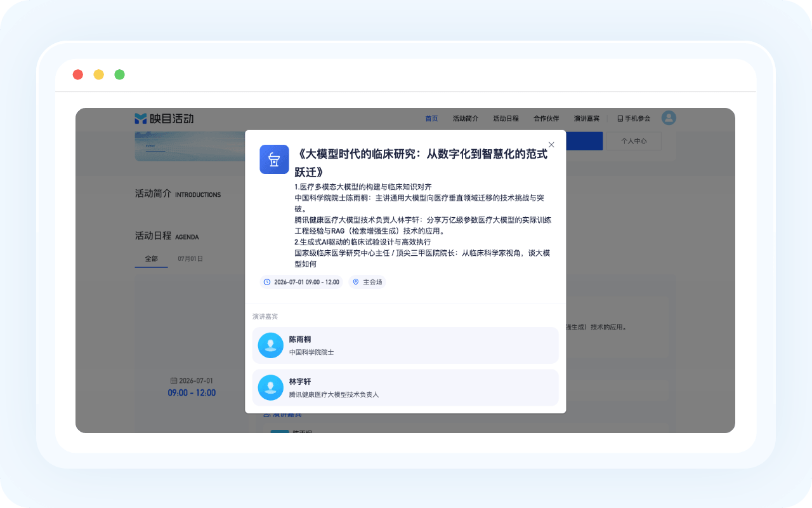Click the 演讲嘉宾 label inside the dialog
Screen dimensions: 812x508
point(265,317)
